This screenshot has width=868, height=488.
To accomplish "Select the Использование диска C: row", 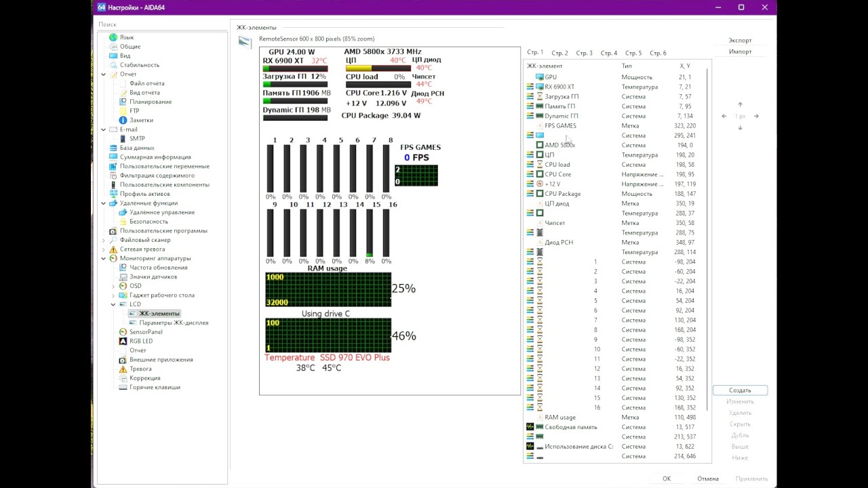I will click(x=614, y=447).
